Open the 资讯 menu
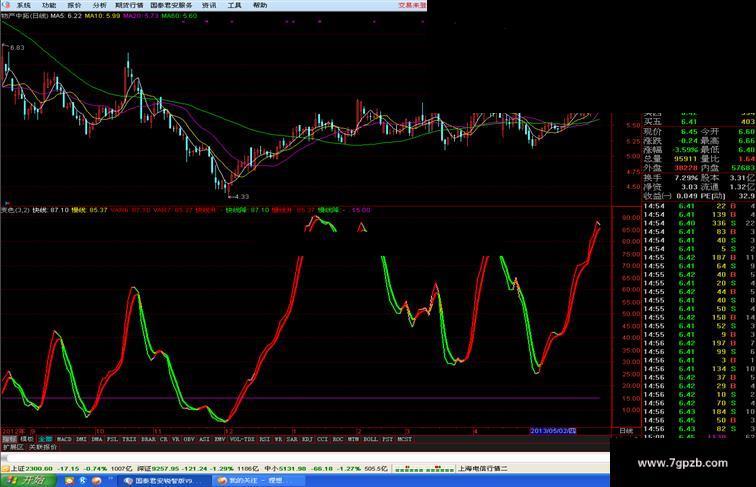The image size is (756, 487). pos(209,5)
